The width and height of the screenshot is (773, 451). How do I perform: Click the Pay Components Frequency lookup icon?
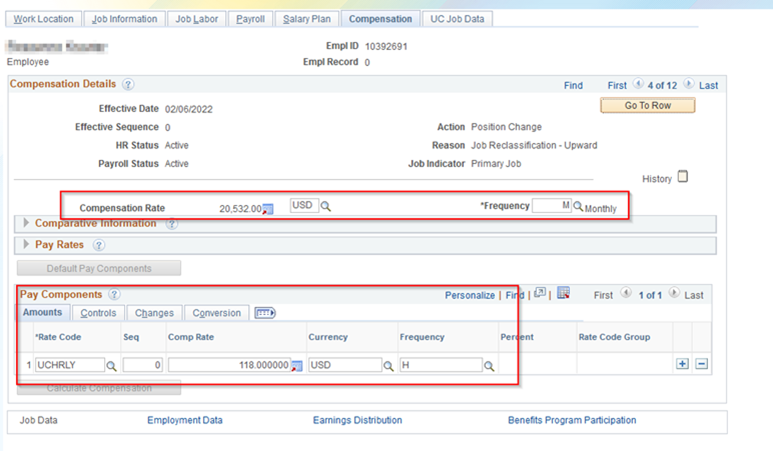tap(489, 366)
